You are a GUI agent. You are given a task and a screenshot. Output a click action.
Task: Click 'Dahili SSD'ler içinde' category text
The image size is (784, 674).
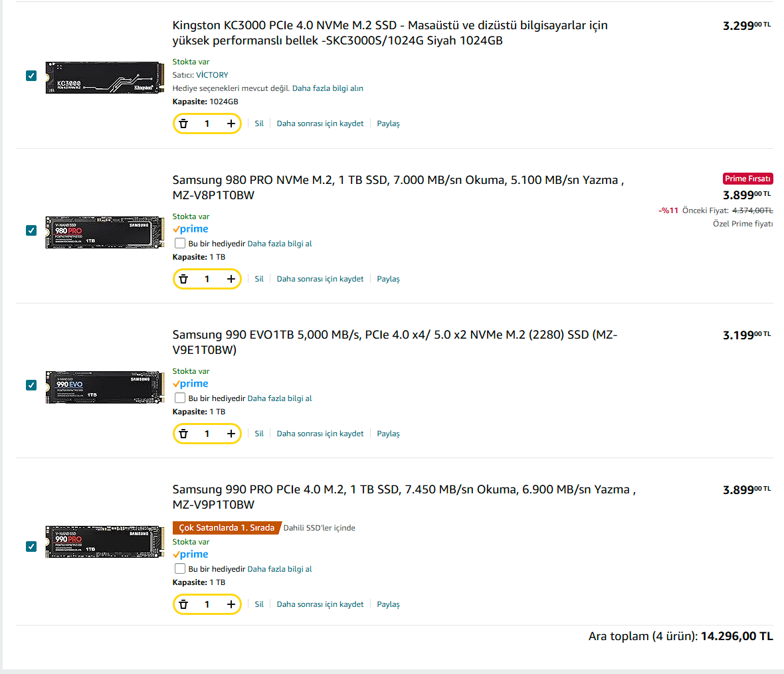point(319,528)
